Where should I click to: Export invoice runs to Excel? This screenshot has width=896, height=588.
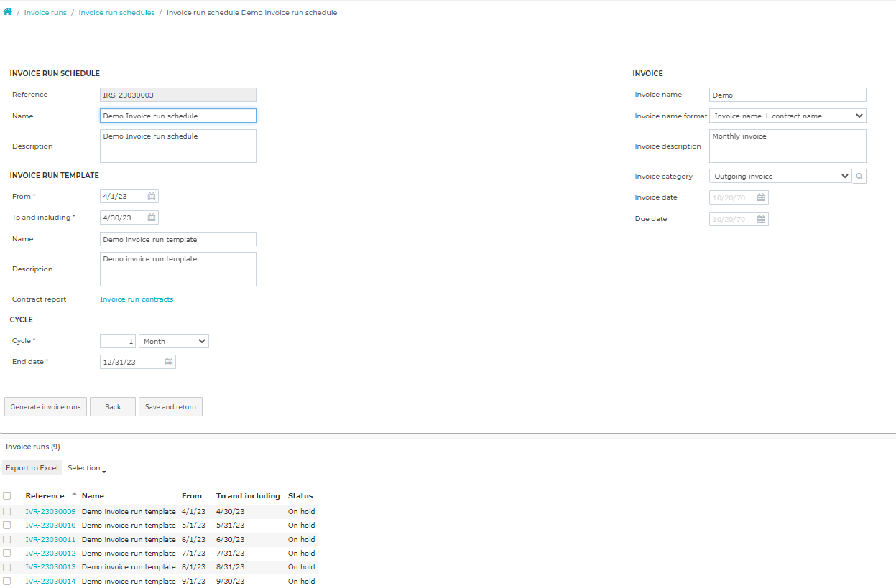(32, 468)
